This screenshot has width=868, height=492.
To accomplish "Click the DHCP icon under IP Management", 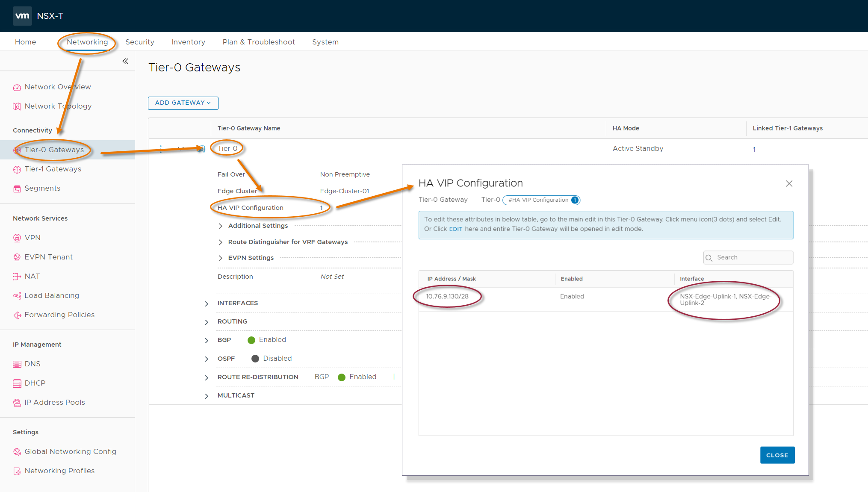I will click(x=17, y=383).
